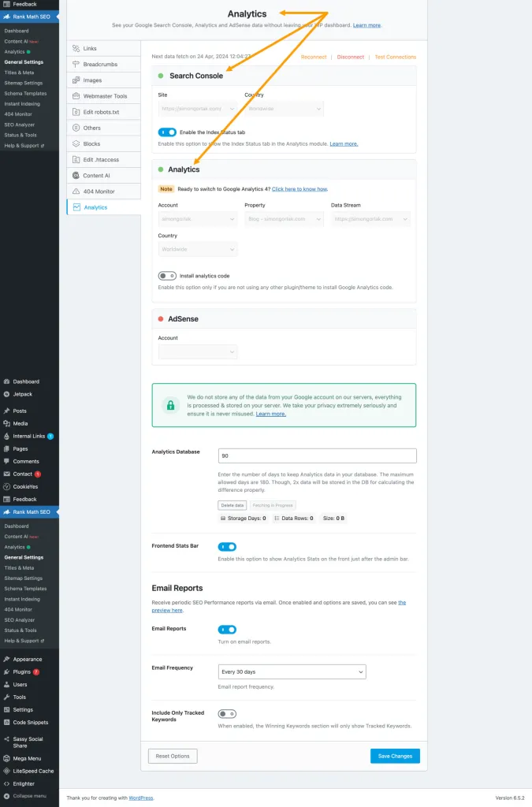Open the Analytics Property dropdown
This screenshot has width=532, height=807.
point(284,219)
